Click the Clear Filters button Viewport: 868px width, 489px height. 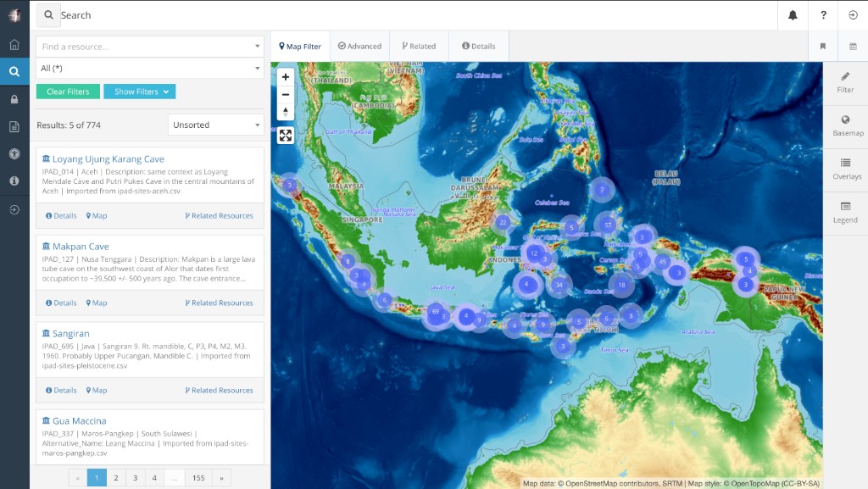(68, 92)
